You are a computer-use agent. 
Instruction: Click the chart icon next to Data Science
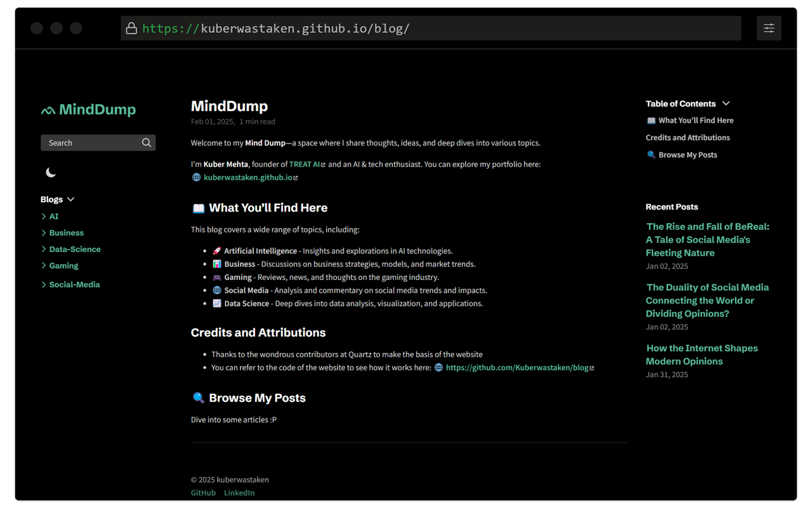[x=217, y=304]
